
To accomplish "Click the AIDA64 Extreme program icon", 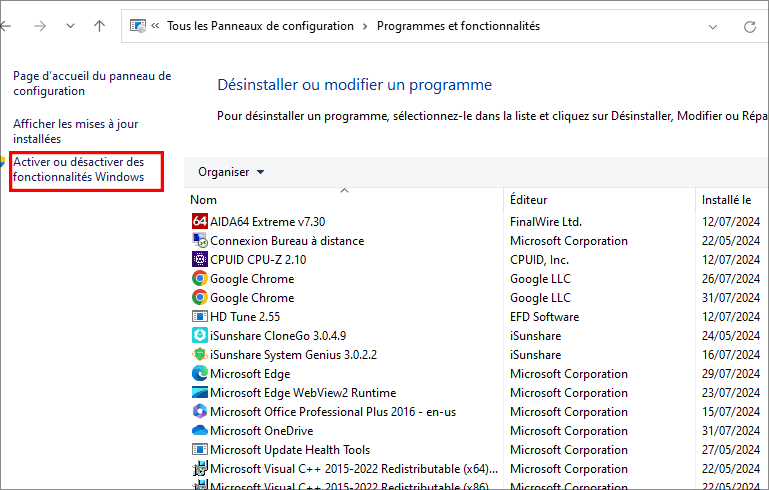I will point(200,222).
